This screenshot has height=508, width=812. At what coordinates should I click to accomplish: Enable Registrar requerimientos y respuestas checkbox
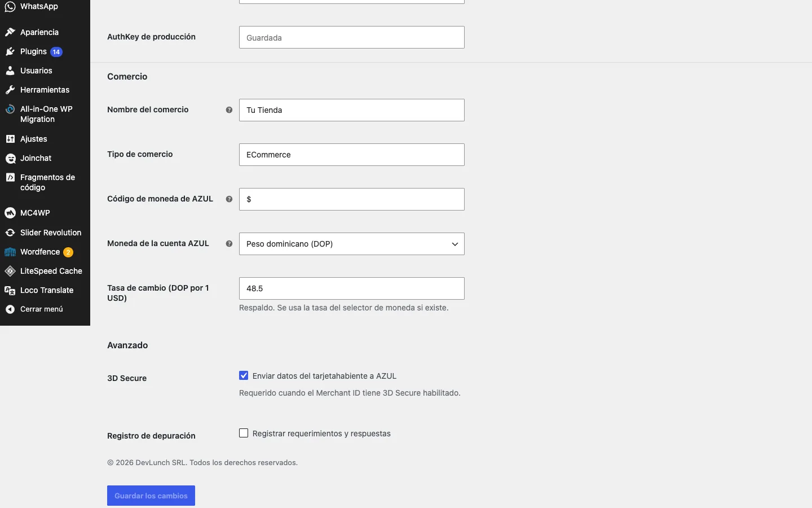pyautogui.click(x=244, y=433)
